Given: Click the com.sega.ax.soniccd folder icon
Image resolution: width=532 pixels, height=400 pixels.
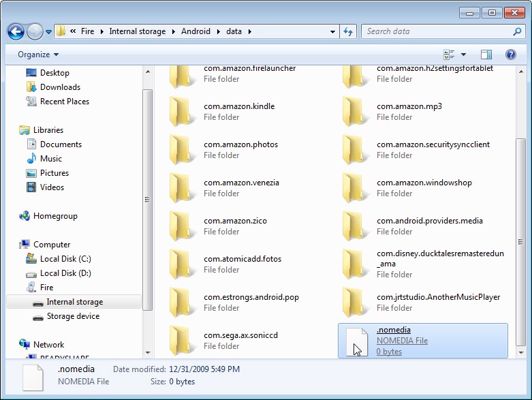Looking at the screenshot, I should 181,340.
